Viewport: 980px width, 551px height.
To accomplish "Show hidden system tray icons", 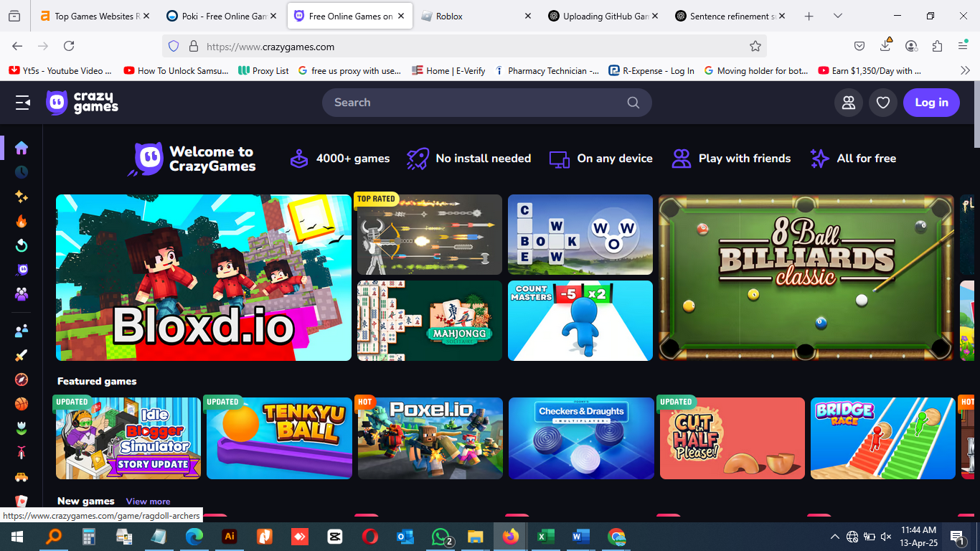I will [834, 537].
